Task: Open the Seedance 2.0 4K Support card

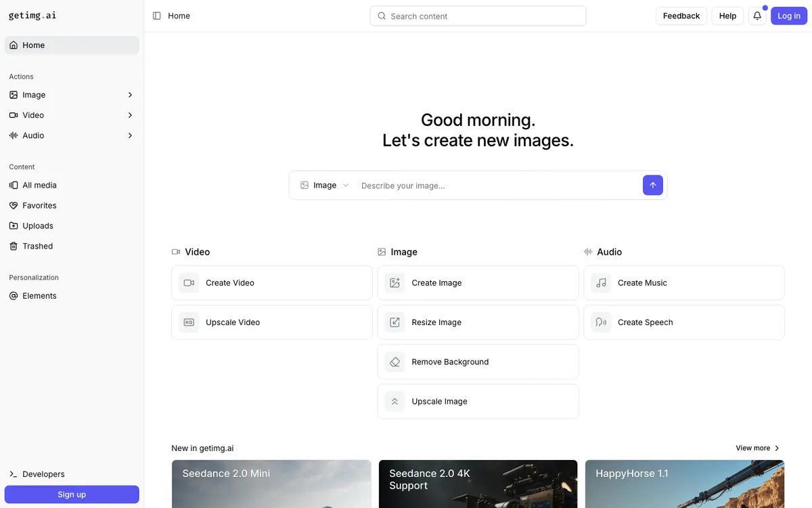Action: [x=478, y=484]
